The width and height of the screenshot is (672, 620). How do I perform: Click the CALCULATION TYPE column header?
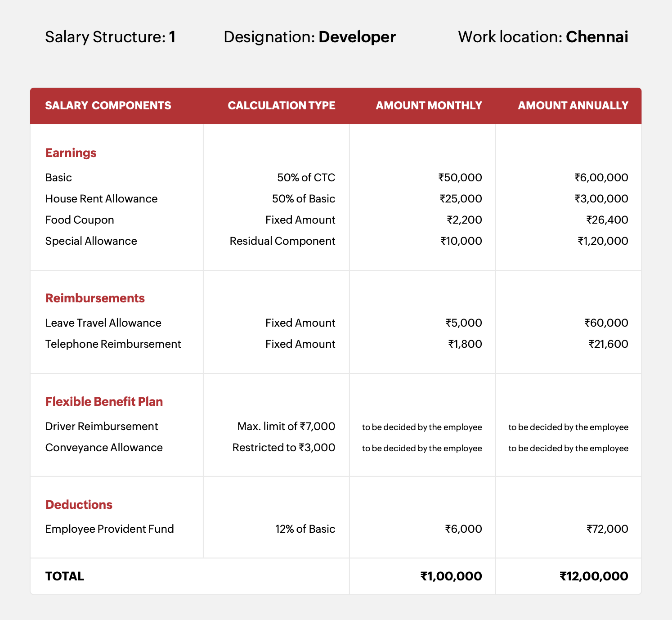tap(282, 106)
